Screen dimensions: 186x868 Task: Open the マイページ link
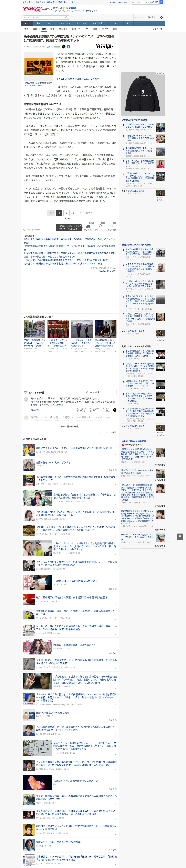(139, 18)
